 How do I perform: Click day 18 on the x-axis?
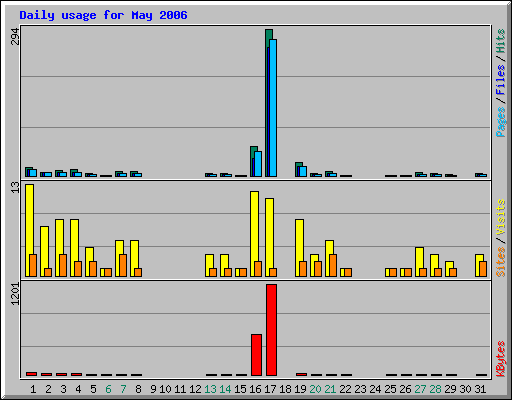285,389
